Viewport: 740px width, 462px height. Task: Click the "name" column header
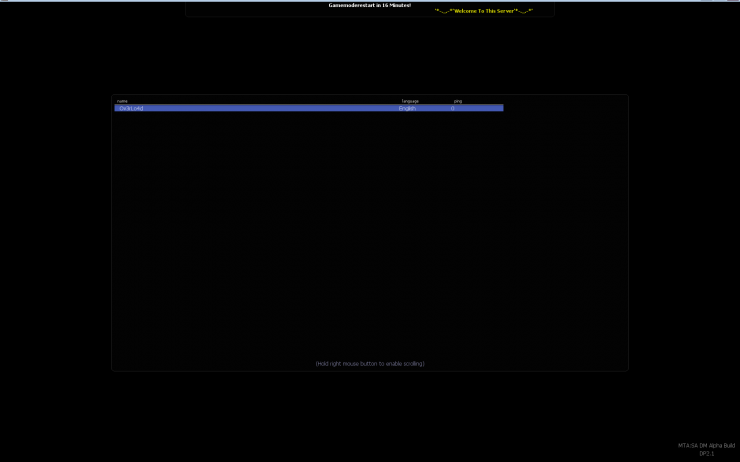pyautogui.click(x=122, y=101)
